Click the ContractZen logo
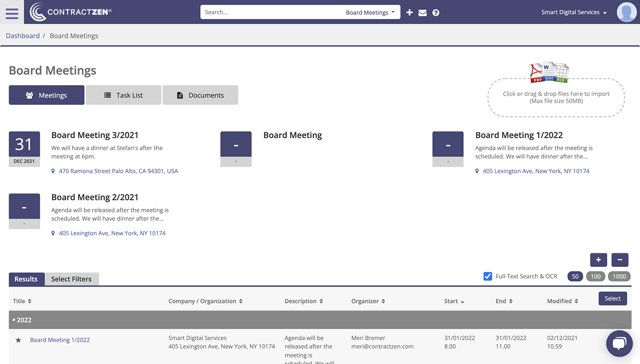Viewport: 640px width, 364px height. click(x=71, y=12)
